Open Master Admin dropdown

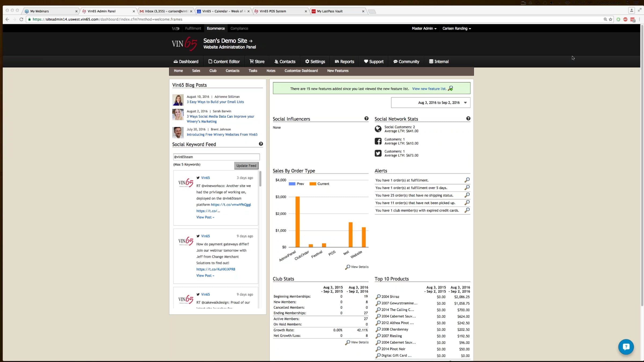424,28
